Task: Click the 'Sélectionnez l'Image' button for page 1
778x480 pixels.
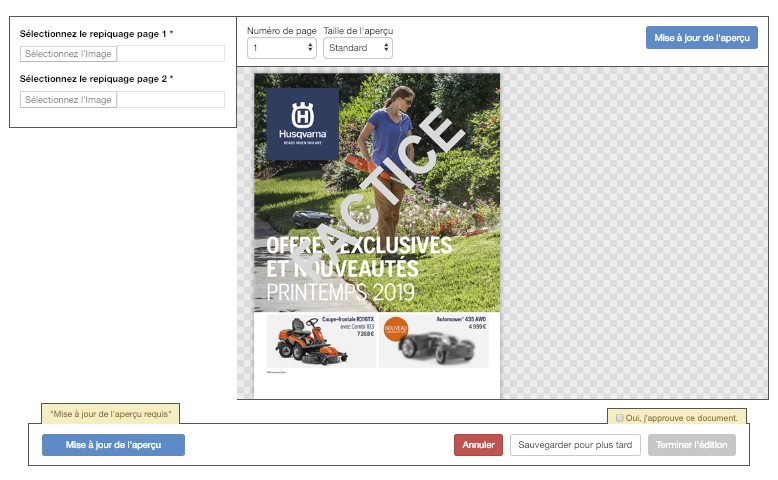Action: tap(68, 54)
